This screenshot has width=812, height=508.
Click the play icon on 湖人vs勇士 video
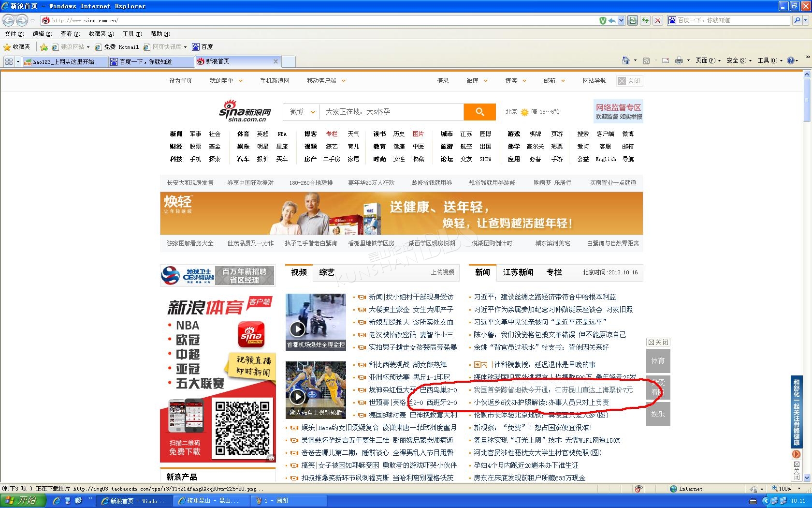tap(297, 397)
